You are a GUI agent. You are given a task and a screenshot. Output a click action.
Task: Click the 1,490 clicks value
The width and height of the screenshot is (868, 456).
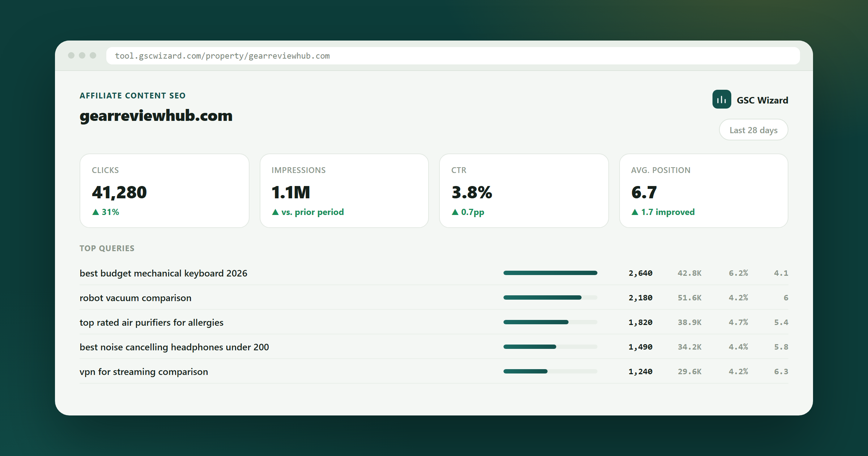pyautogui.click(x=641, y=347)
